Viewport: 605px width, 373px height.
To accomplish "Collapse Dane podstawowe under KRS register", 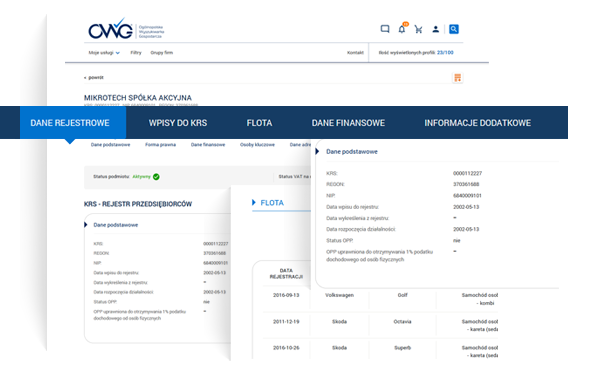I will point(86,225).
